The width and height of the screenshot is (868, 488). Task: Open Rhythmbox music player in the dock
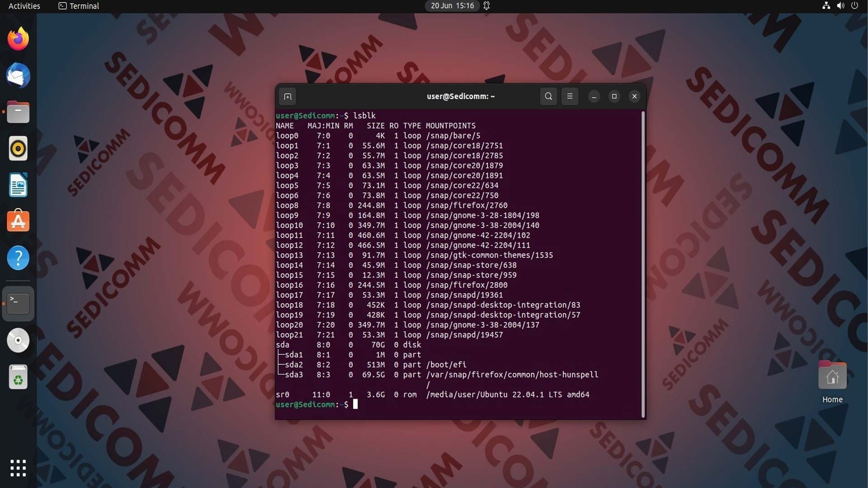(x=18, y=148)
